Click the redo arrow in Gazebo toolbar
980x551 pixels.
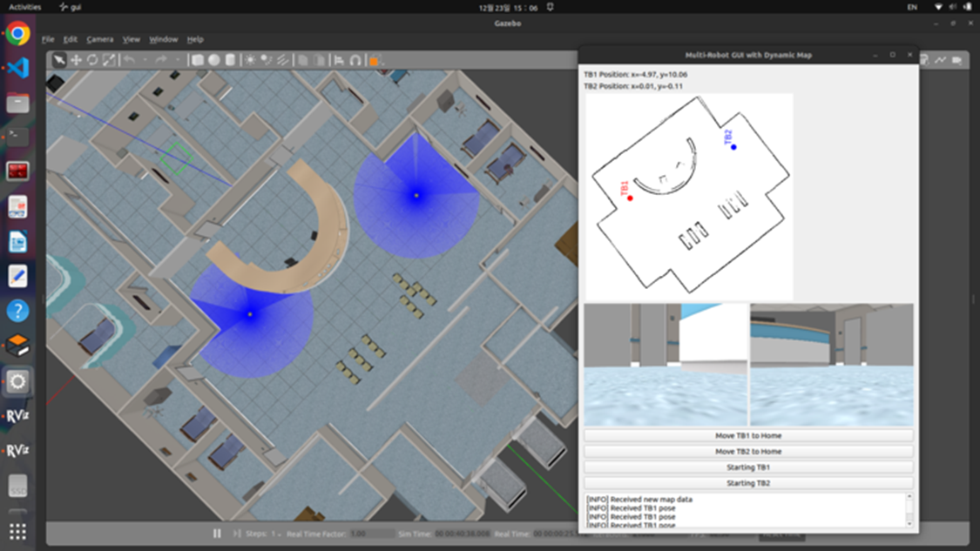click(160, 61)
